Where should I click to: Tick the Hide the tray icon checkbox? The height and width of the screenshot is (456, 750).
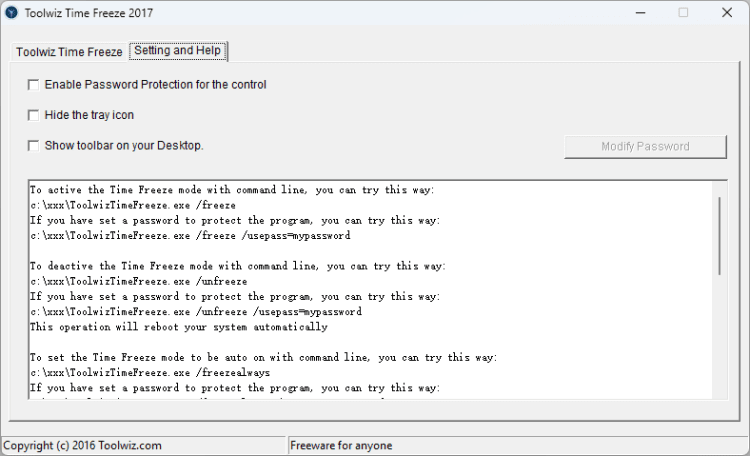tap(34, 115)
